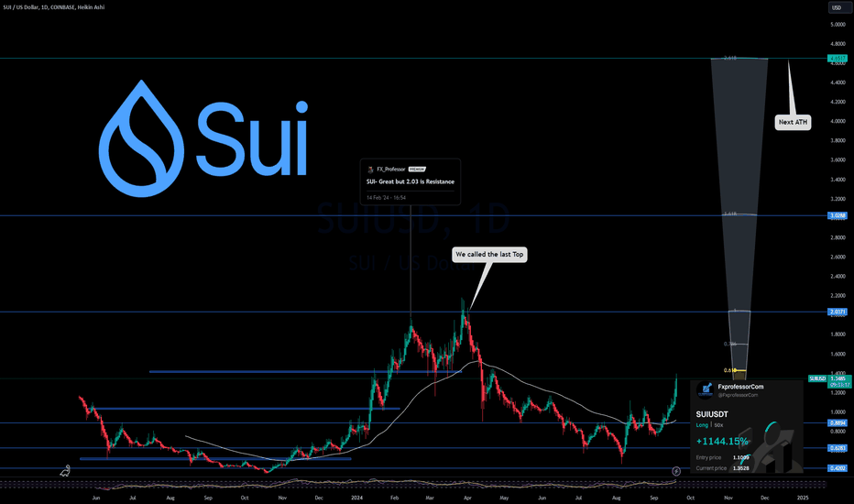
Task: Click the 0.8894 price level label
Action: (x=837, y=422)
